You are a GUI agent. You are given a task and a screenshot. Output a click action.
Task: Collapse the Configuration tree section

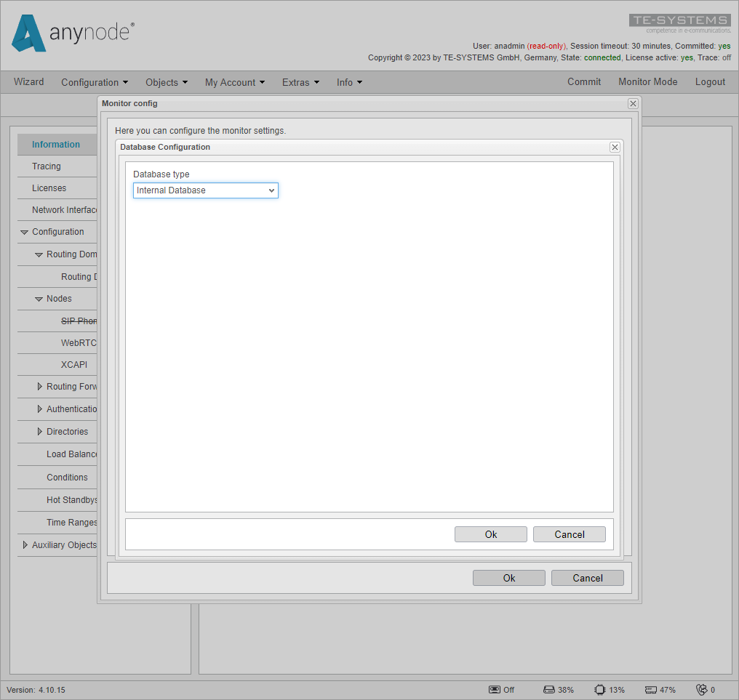(x=25, y=232)
